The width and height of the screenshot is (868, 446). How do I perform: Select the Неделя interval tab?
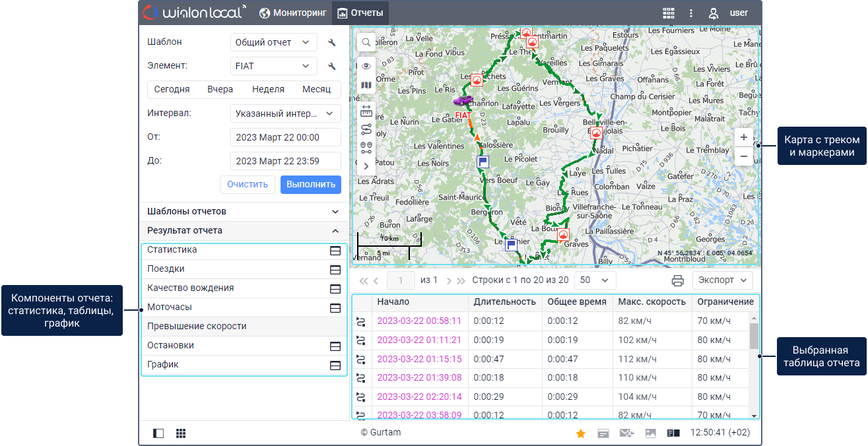point(268,90)
